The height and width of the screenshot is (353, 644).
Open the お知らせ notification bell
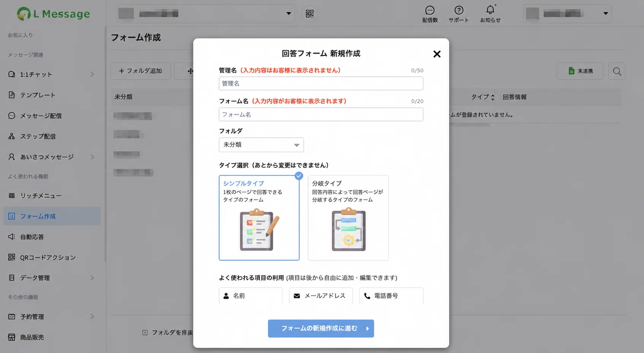pyautogui.click(x=490, y=14)
